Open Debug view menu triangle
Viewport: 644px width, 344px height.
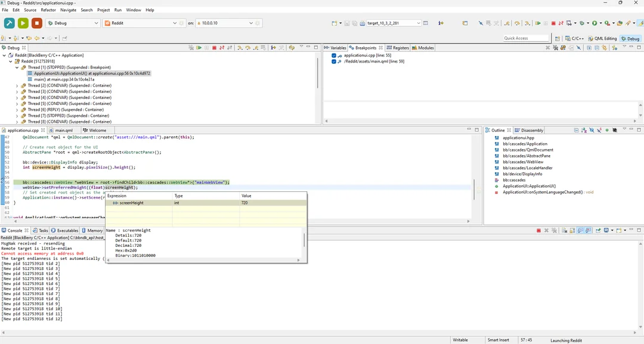point(302,47)
